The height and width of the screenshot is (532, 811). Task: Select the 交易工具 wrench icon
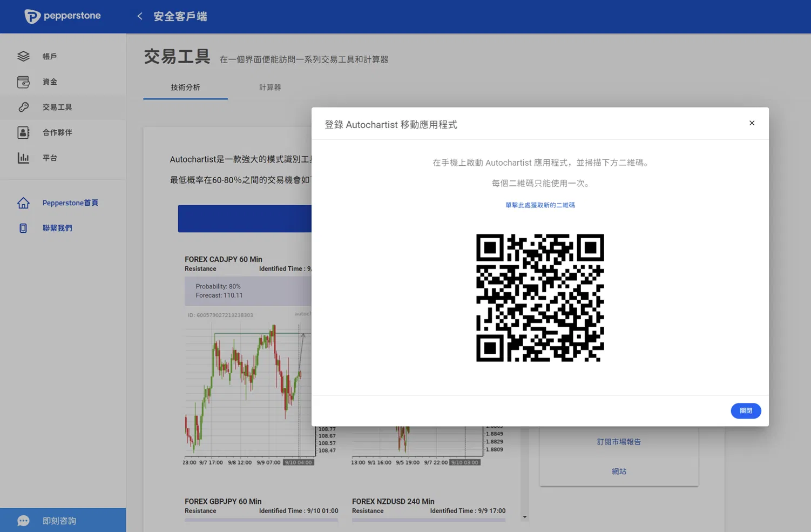[x=23, y=107]
